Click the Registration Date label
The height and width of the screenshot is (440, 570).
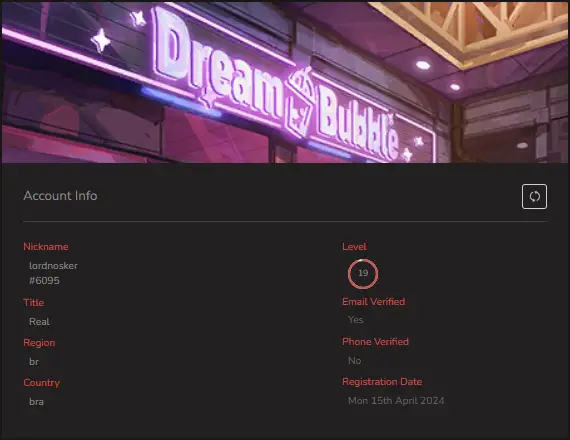[382, 382]
